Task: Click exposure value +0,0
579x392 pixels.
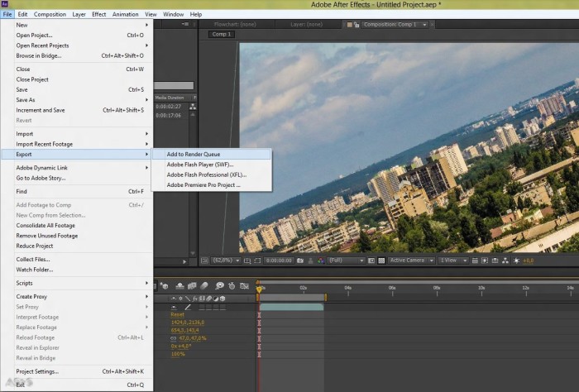Action: click(528, 261)
